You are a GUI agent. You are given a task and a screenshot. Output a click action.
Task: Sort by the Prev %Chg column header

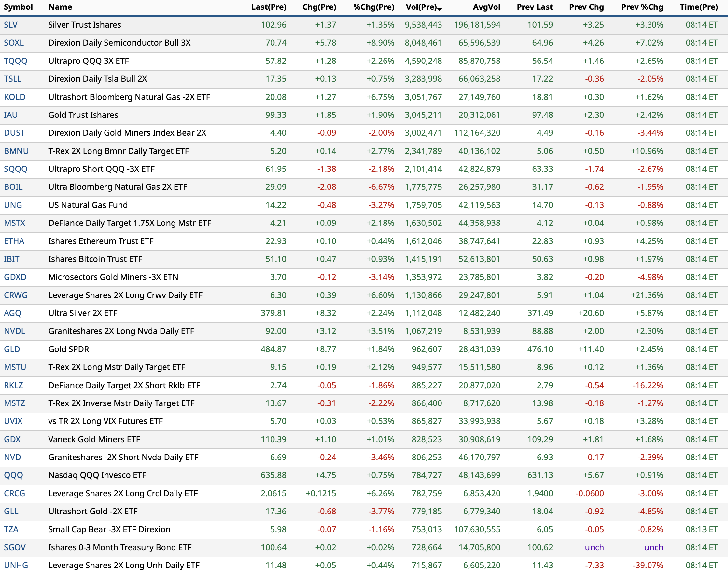[642, 7]
